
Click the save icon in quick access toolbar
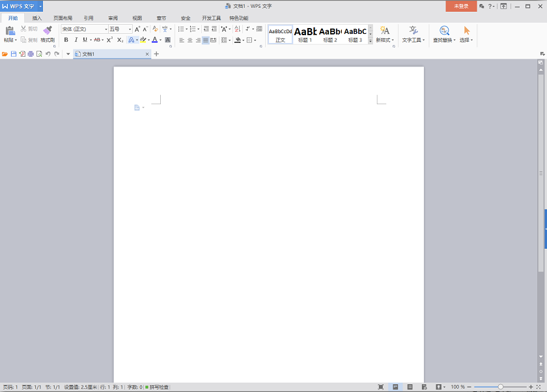(13, 54)
